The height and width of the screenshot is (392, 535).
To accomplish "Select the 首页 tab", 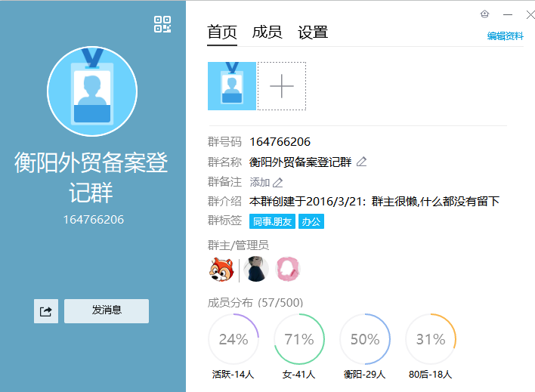I will tap(222, 32).
